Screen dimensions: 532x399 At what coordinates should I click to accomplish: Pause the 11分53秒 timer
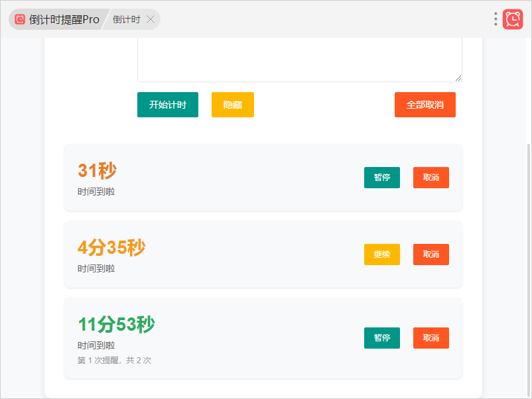[381, 338]
